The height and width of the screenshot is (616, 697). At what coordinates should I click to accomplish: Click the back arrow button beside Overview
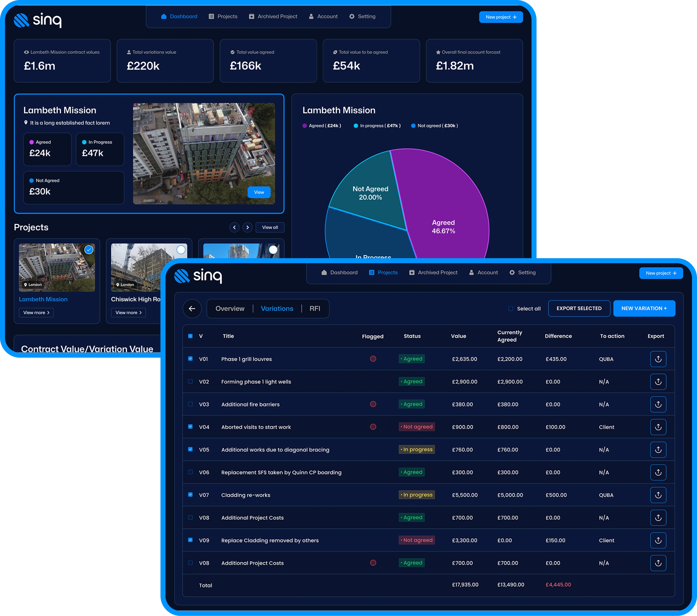pos(192,309)
